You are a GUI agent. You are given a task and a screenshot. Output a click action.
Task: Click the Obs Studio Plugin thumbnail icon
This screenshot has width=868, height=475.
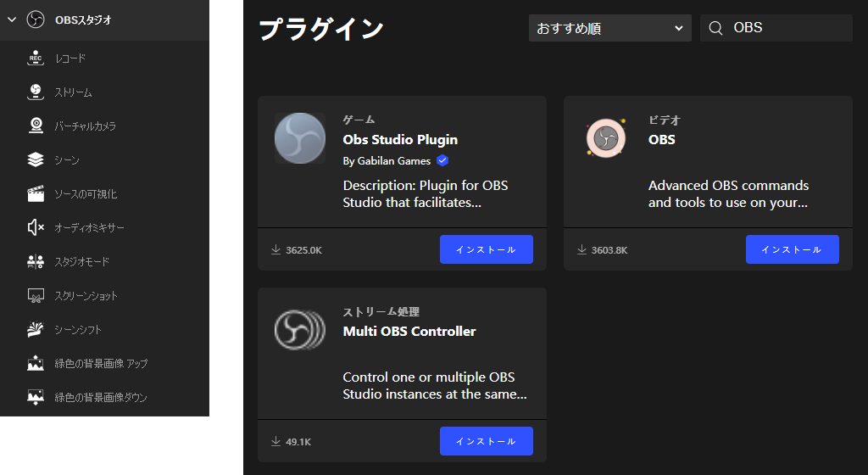pyautogui.click(x=300, y=138)
